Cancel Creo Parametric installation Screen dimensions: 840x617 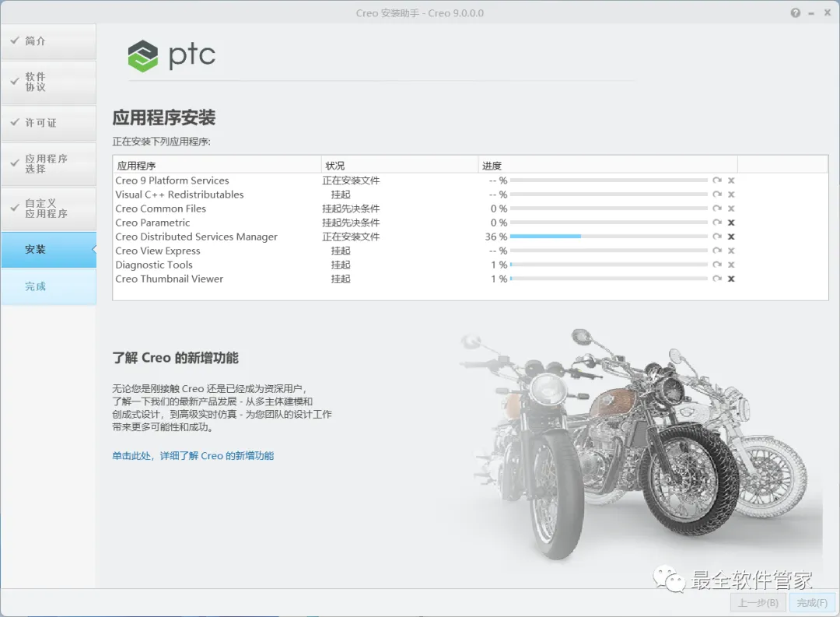click(731, 223)
